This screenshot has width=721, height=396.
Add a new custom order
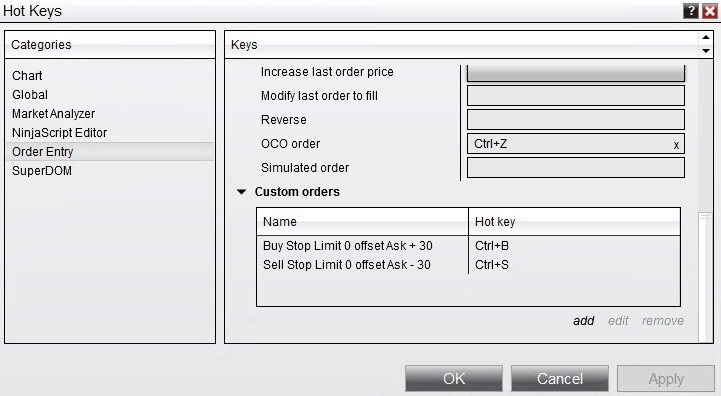click(x=584, y=321)
